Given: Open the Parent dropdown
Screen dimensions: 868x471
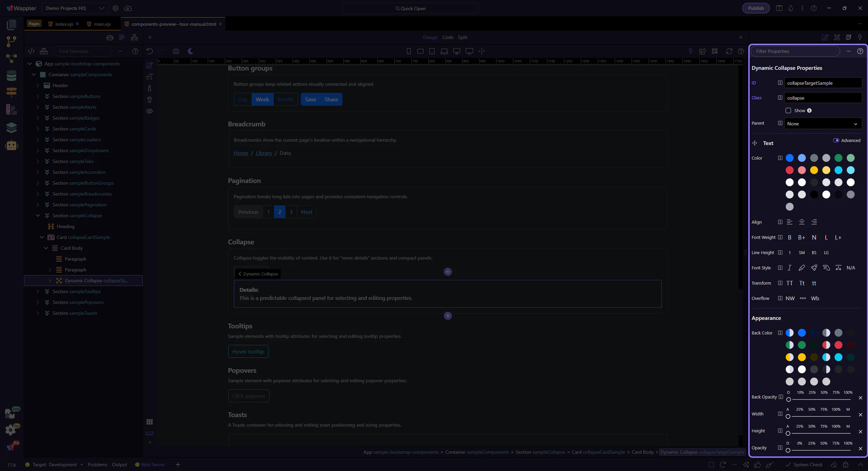Looking at the screenshot, I should pos(823,124).
